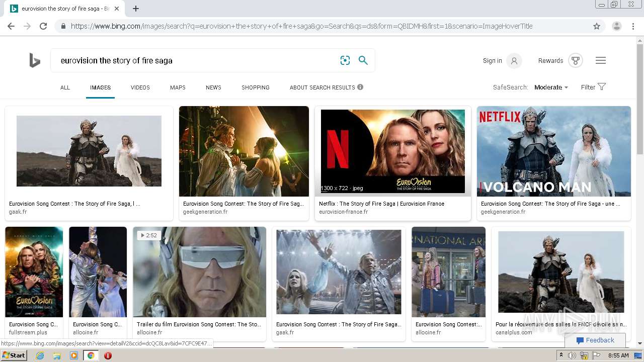The image size is (644, 362).
Task: Click the Bing logo icon
Action: pos(35,60)
